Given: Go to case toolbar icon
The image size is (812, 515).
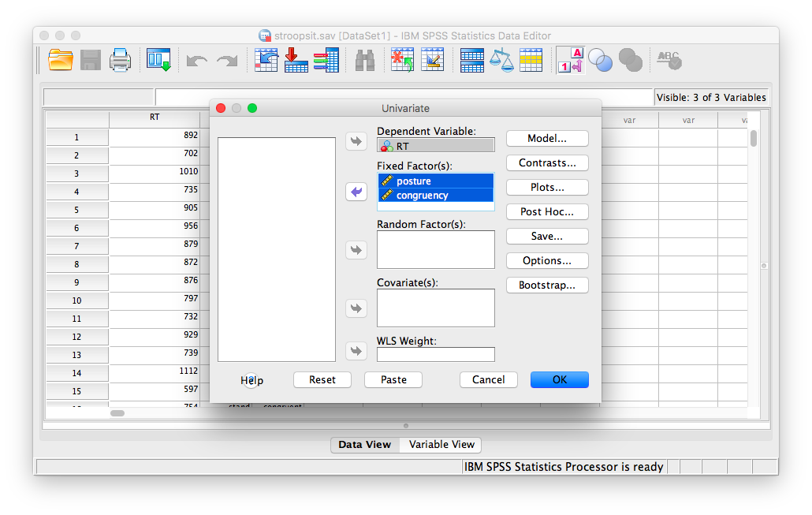Looking at the screenshot, I should [266, 60].
